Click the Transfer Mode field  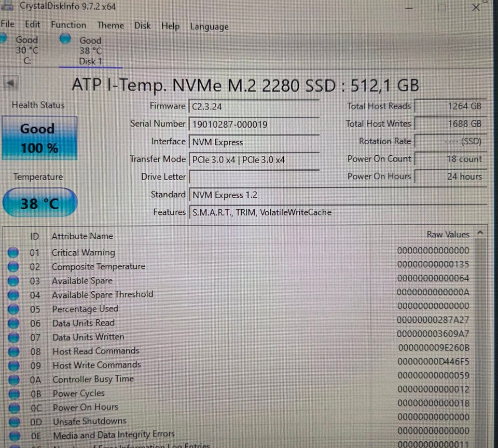(x=254, y=159)
